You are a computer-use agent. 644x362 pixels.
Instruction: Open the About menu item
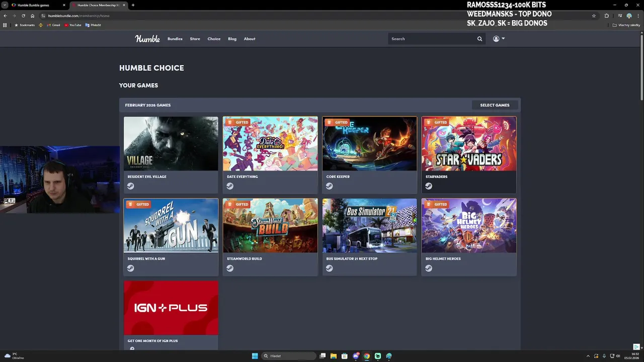coord(250,39)
